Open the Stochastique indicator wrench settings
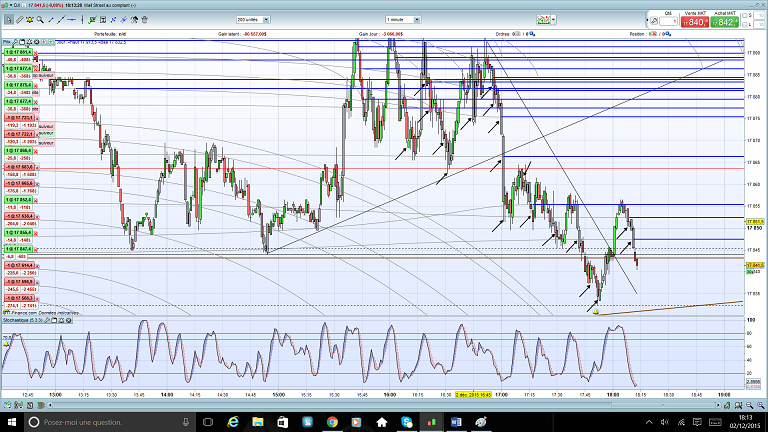Image resolution: width=768 pixels, height=432 pixels. [47, 320]
